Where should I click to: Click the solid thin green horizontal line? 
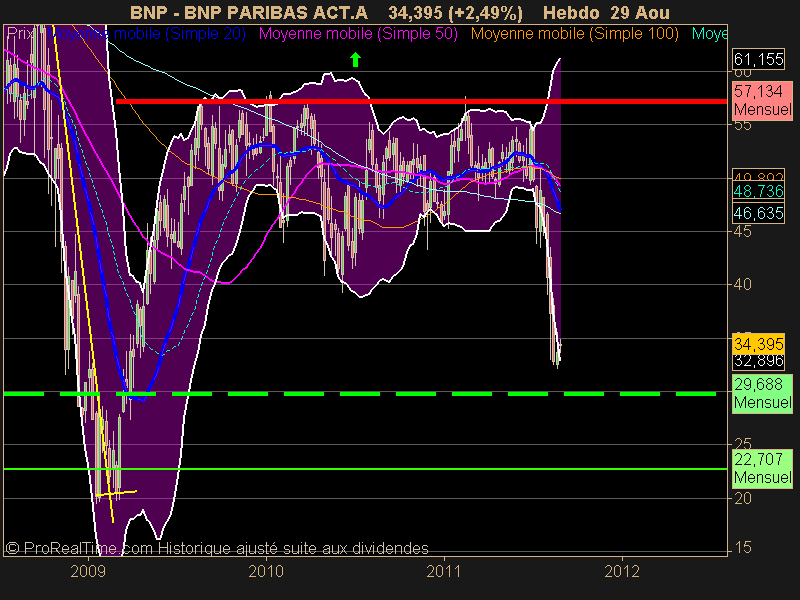[x=365, y=469]
